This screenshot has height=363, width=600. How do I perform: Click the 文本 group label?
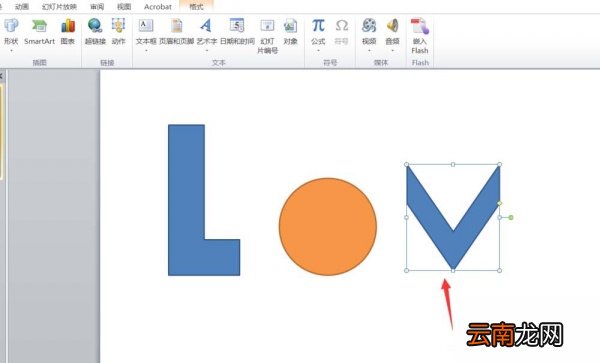[x=218, y=62]
